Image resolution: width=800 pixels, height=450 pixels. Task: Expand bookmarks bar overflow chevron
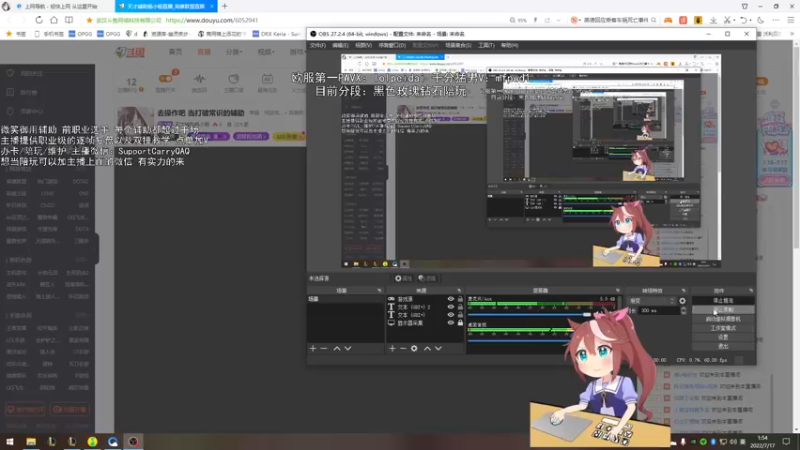click(x=792, y=34)
